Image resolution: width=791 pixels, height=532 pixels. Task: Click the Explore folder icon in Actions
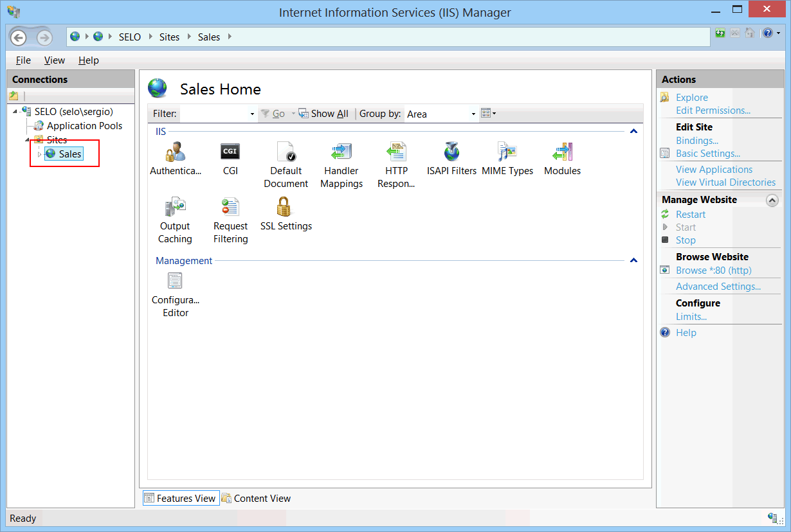665,98
